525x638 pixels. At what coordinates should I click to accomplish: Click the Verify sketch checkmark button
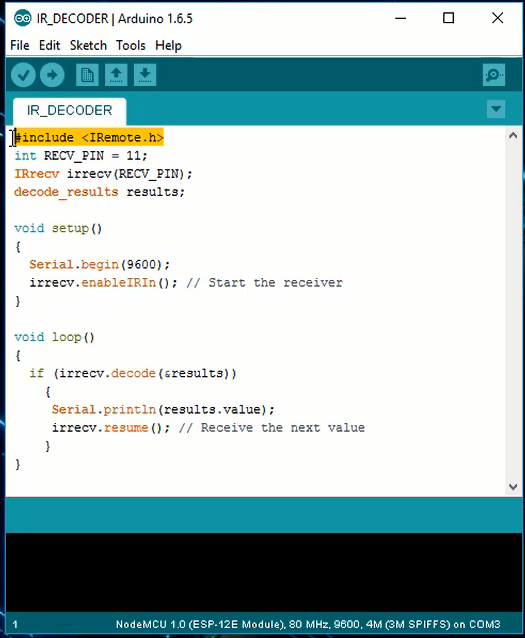pyautogui.click(x=23, y=75)
